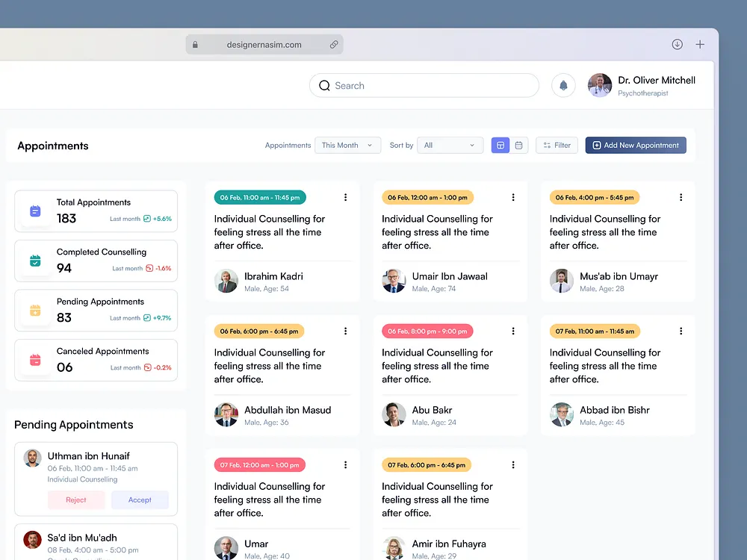The image size is (747, 560).
Task: Switch to calendar view
Action: click(519, 146)
